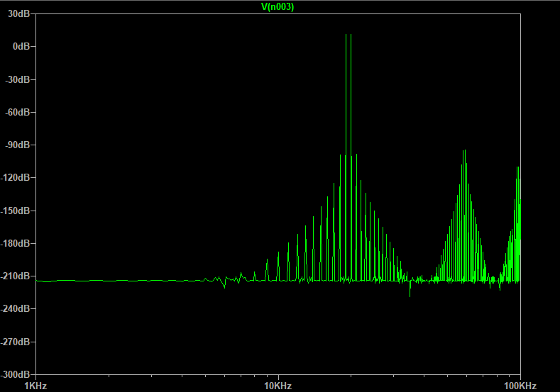Click the V(n003) trace label

278,7
